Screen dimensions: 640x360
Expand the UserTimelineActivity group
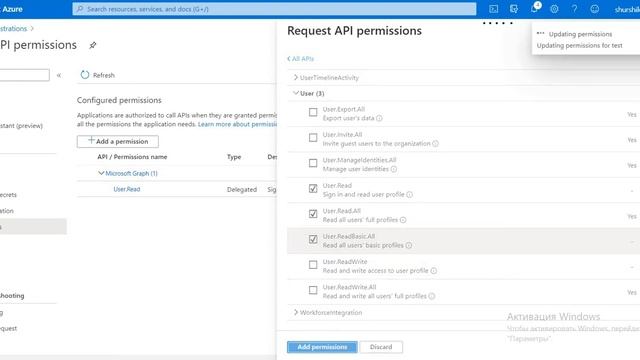296,77
